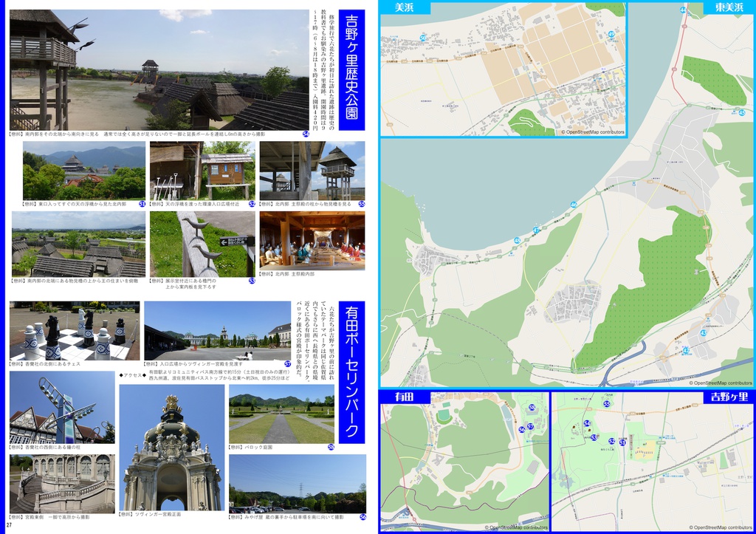Click the caption ツヴィンガー宮殿正面
This screenshot has width=756, height=534.
pyautogui.click(x=151, y=514)
